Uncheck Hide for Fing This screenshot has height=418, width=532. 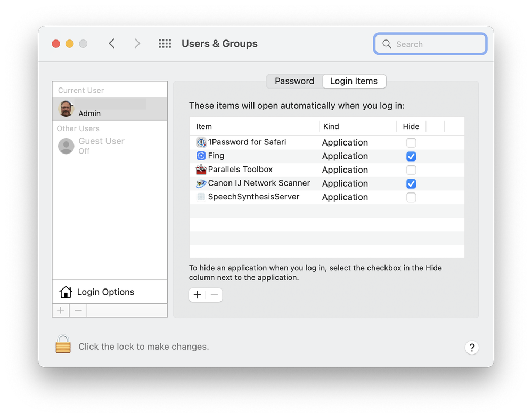coord(411,157)
